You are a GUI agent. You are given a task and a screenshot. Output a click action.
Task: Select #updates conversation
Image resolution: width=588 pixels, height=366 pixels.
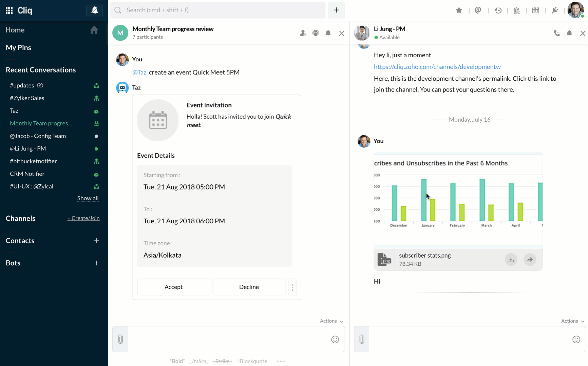[x=54, y=85]
